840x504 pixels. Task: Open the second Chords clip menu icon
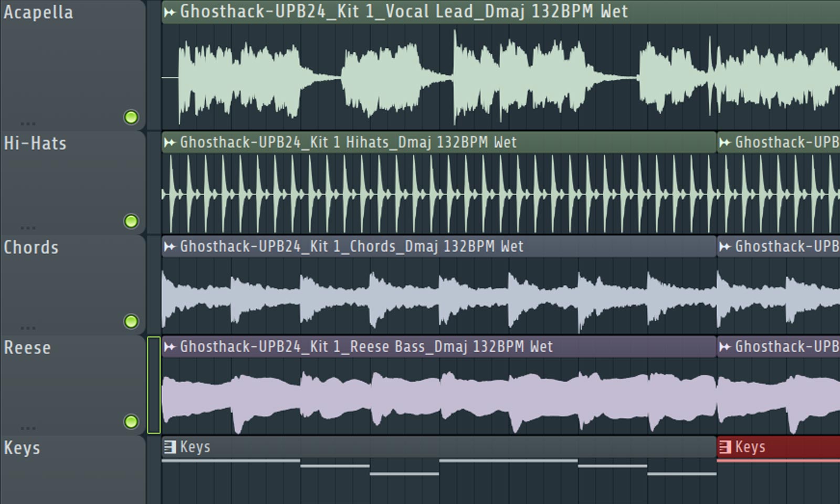(x=725, y=247)
